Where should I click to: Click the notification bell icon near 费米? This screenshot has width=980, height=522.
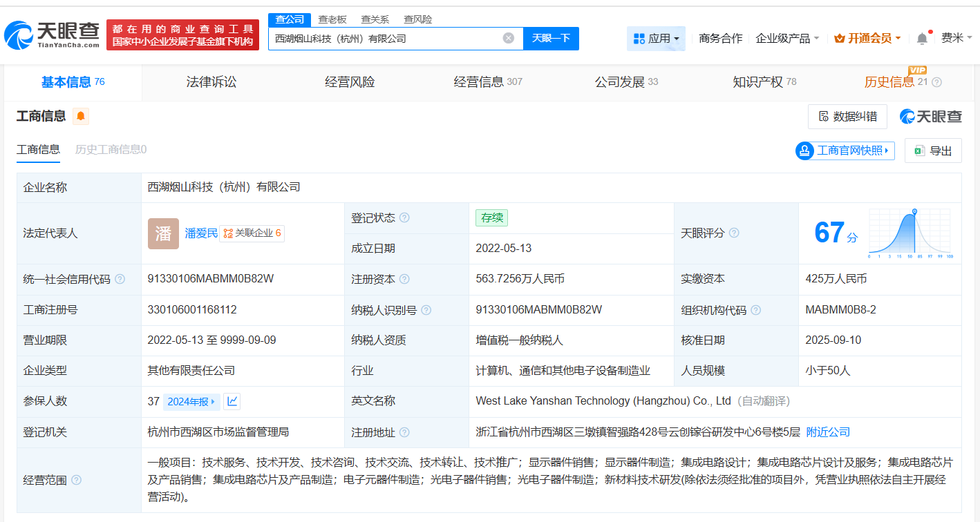click(x=921, y=38)
